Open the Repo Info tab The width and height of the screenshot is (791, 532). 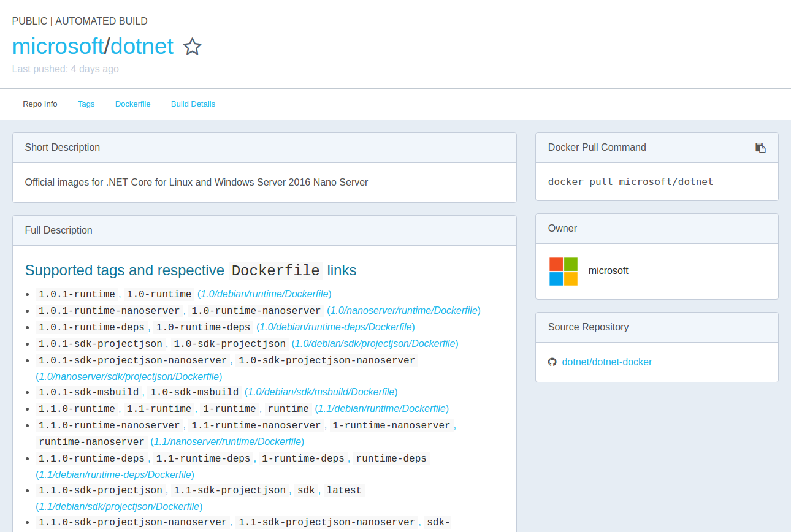point(40,104)
